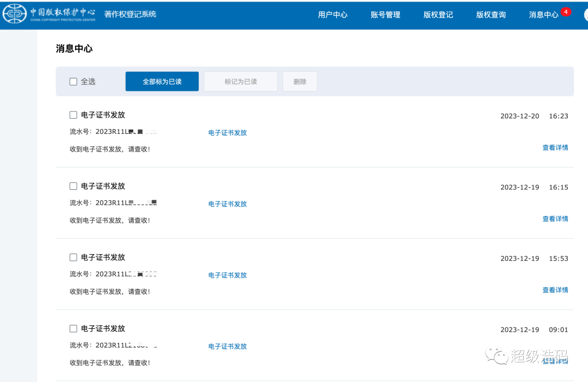Click the 著作权登记系统 title text
This screenshot has height=382, width=588.
click(x=130, y=14)
